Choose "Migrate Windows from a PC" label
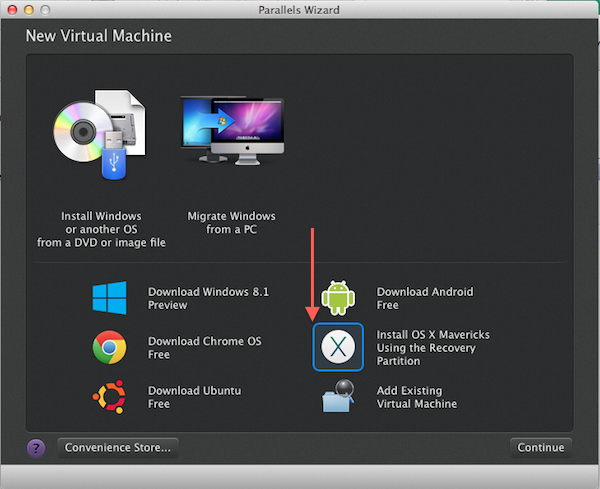Image resolution: width=600 pixels, height=489 pixels. (x=232, y=223)
